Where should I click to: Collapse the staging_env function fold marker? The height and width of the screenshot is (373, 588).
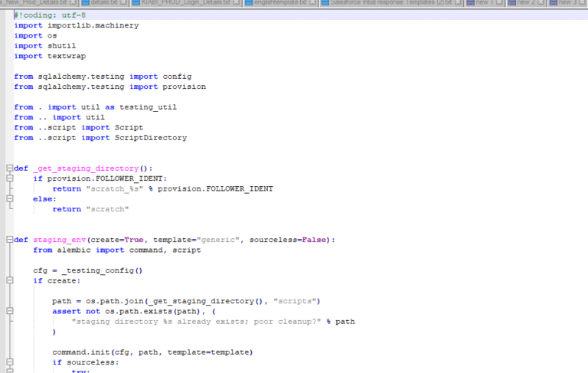point(10,240)
